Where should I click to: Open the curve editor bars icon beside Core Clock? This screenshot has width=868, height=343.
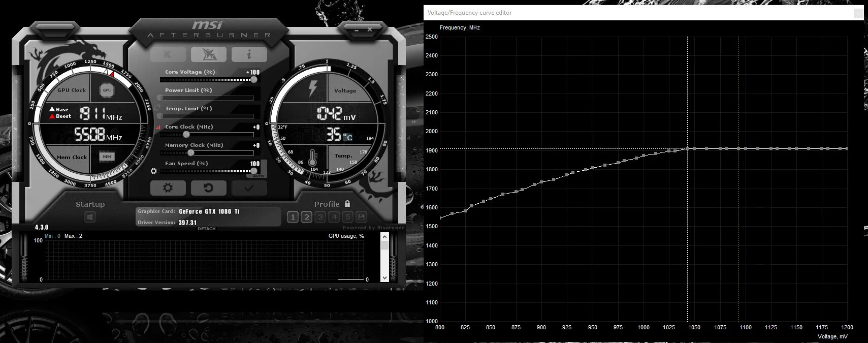(158, 127)
